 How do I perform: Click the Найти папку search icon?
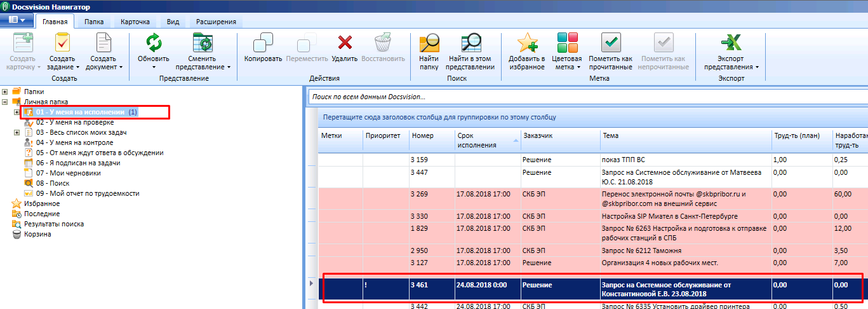[429, 43]
